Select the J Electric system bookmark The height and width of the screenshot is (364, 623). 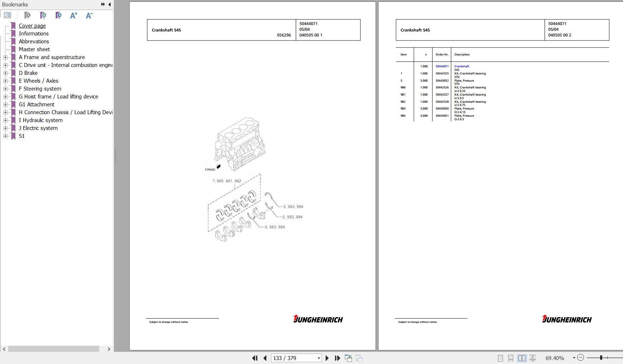pyautogui.click(x=38, y=128)
